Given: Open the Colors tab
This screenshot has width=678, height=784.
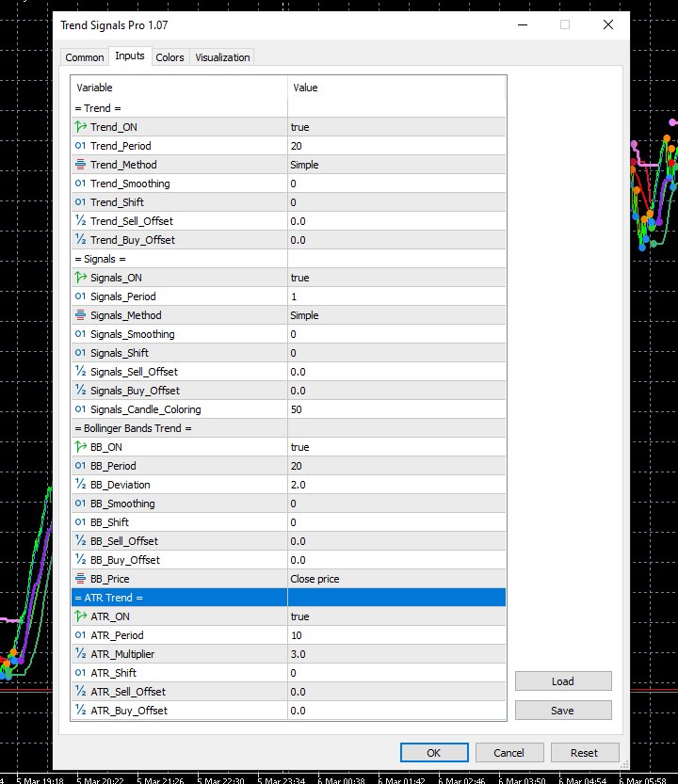Looking at the screenshot, I should [x=169, y=57].
